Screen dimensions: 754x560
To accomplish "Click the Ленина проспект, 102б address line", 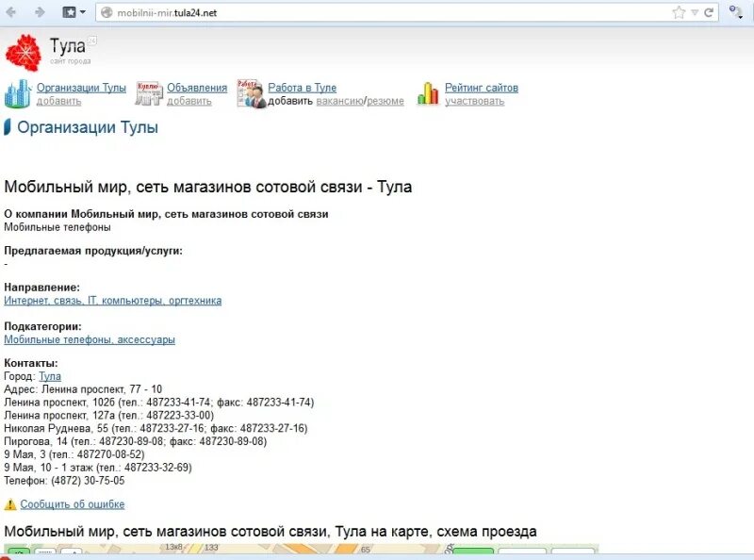I will (158, 403).
